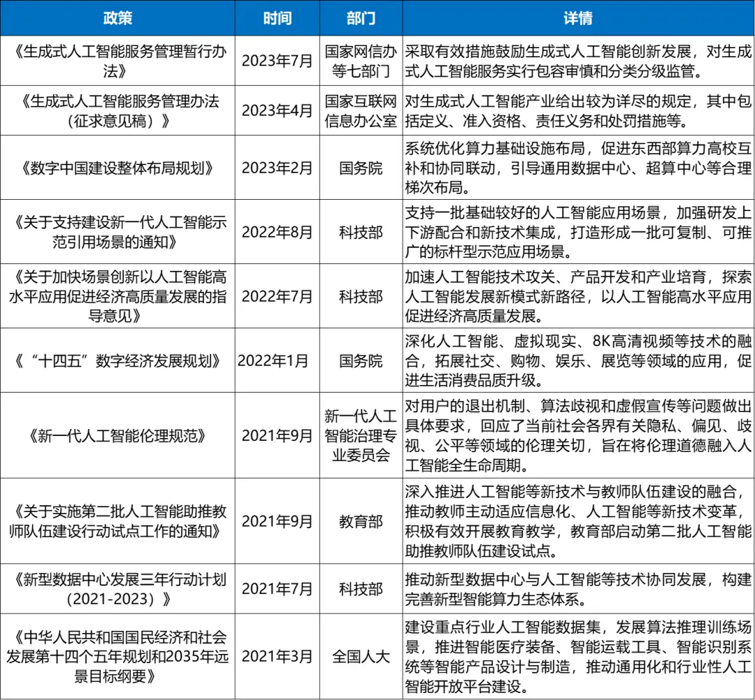Click the 部门 column header
This screenshot has width=755, height=700.
[361, 17]
